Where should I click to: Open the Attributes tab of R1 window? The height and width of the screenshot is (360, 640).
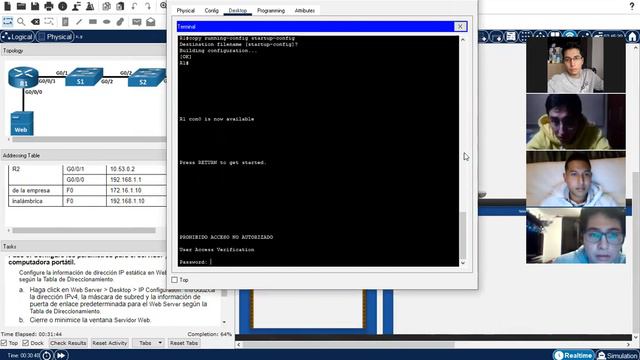[x=304, y=11]
